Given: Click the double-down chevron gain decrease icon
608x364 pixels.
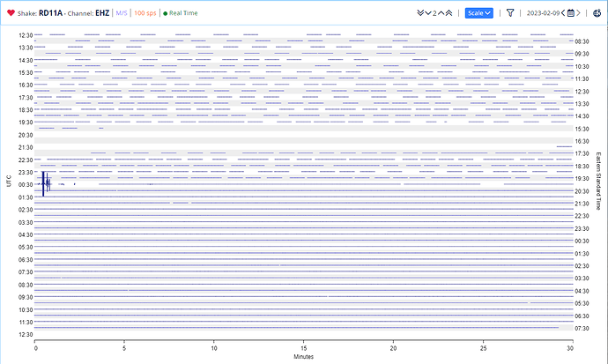Looking at the screenshot, I should 420,13.
